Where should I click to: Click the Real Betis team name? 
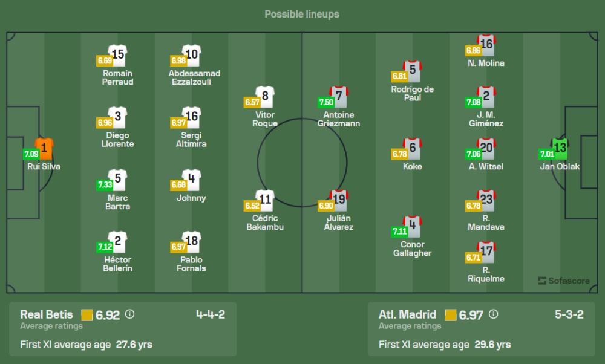coord(47,314)
